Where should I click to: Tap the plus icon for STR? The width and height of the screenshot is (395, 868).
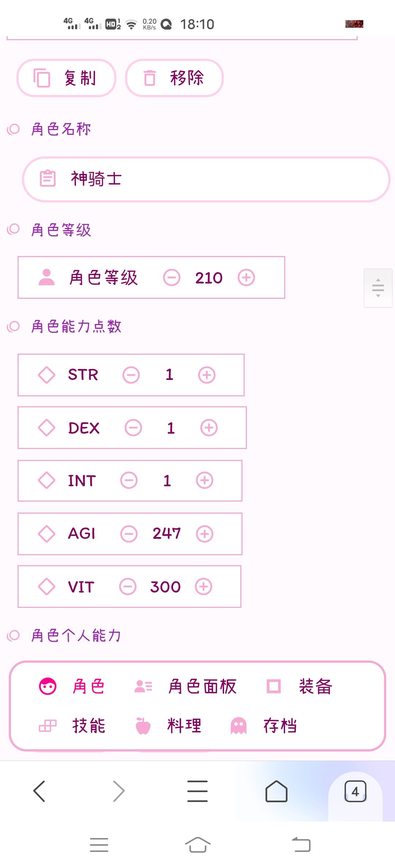click(207, 375)
